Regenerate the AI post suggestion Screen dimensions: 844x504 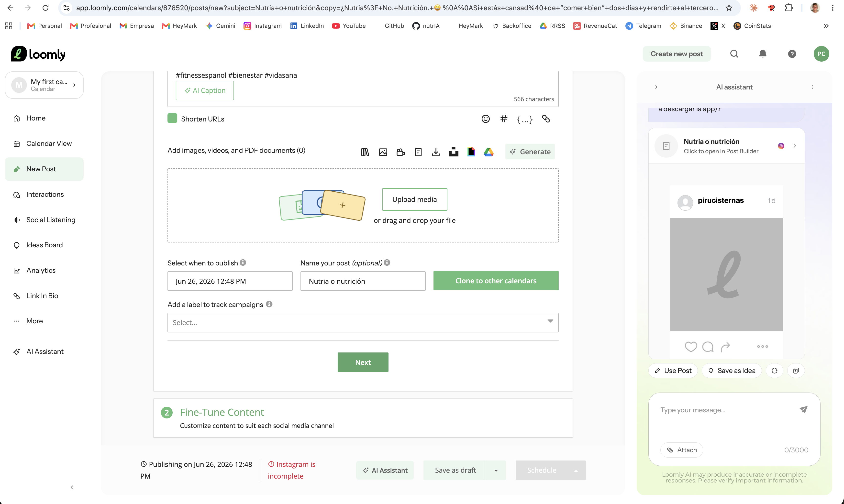pyautogui.click(x=774, y=371)
